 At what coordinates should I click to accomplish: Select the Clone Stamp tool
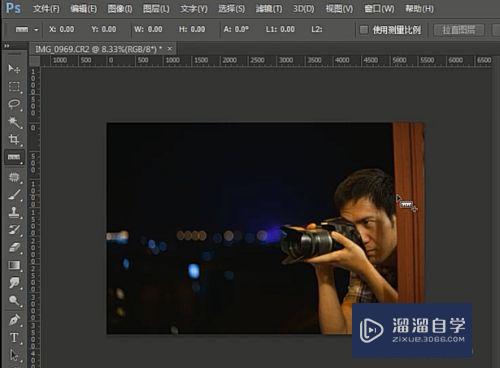point(14,212)
